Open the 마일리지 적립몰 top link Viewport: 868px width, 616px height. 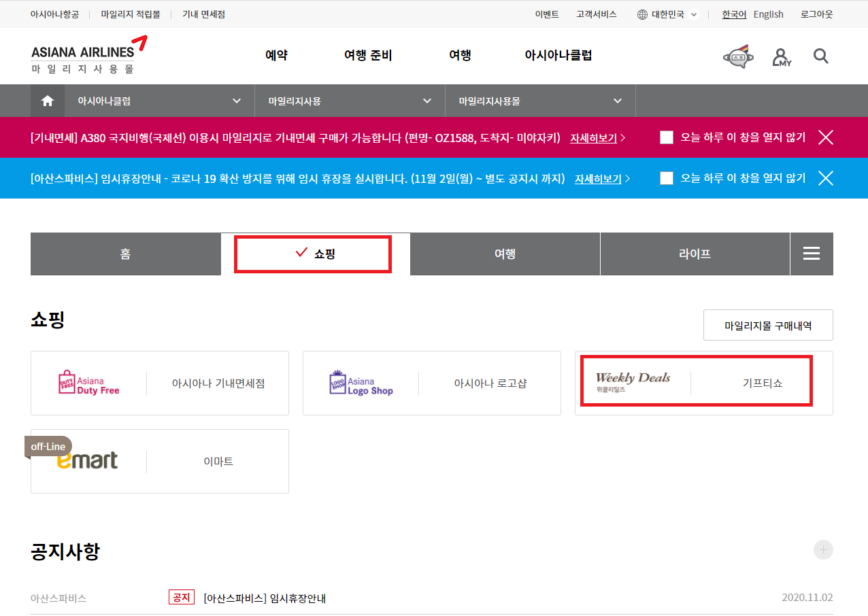click(131, 14)
